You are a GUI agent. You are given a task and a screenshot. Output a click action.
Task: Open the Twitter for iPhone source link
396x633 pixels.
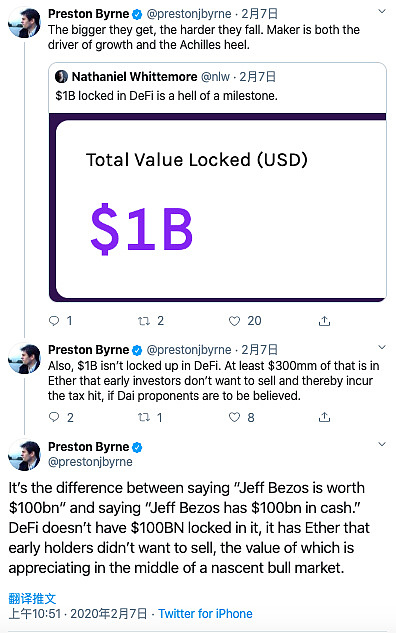pos(205,614)
